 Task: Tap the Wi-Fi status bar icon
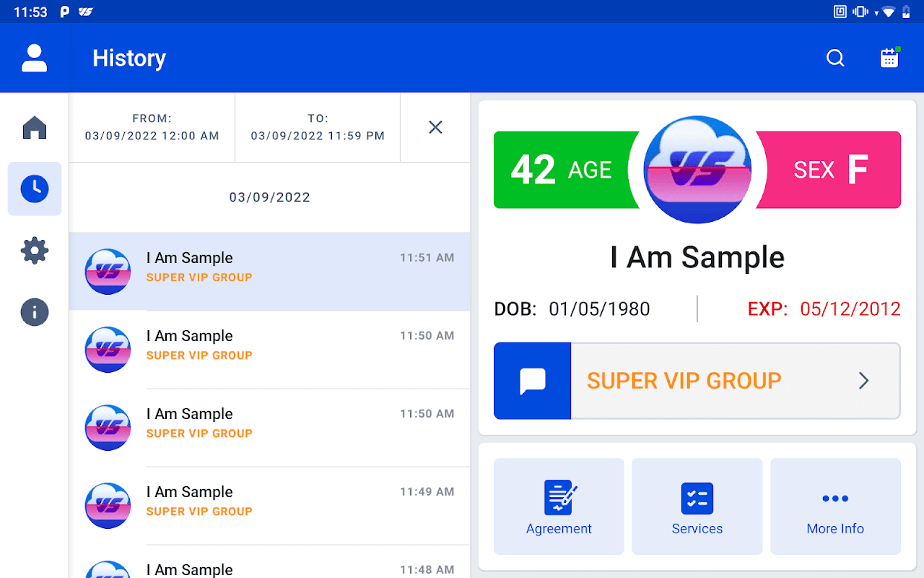(x=889, y=12)
